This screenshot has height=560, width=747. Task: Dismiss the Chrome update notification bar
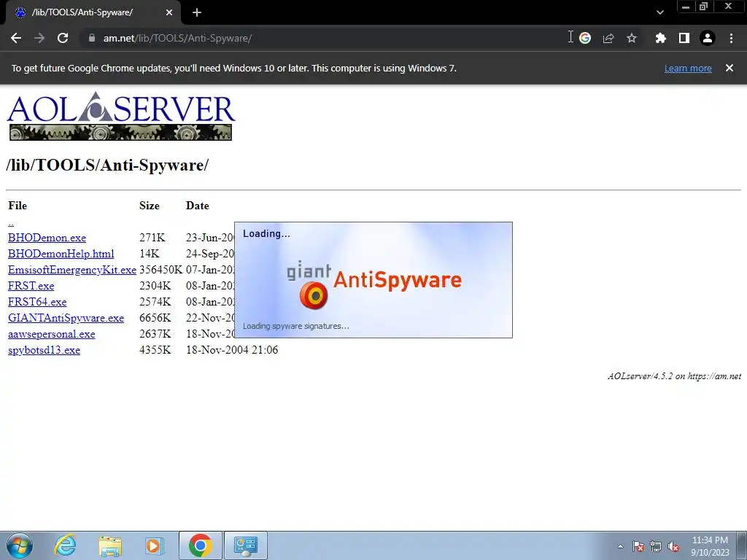(x=729, y=68)
